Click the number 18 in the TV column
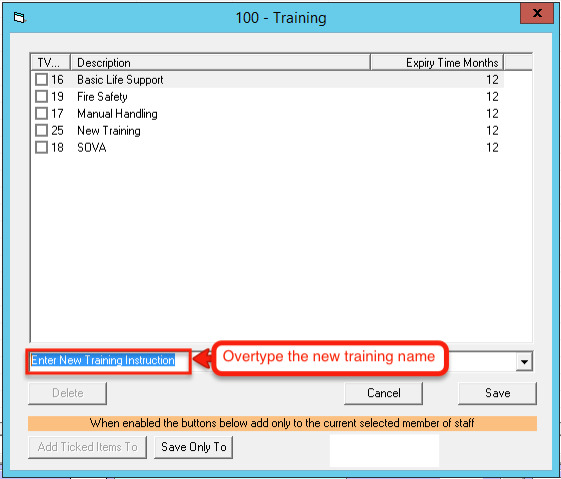Image resolution: width=561 pixels, height=479 pixels. (x=57, y=147)
